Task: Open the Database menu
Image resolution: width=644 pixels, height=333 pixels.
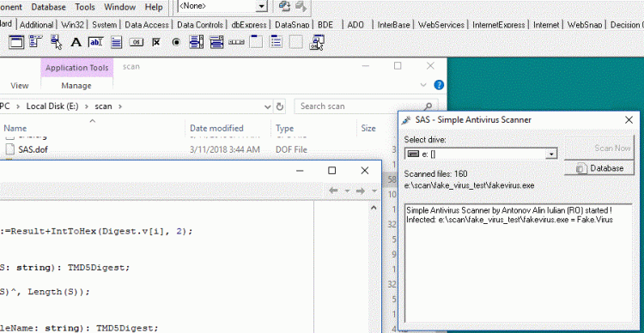Action: (48, 7)
